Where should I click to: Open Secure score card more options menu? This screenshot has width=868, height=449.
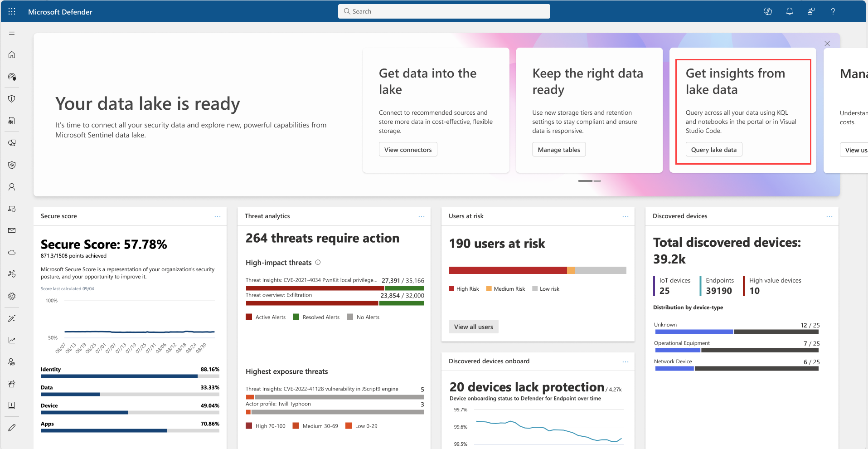(218, 217)
